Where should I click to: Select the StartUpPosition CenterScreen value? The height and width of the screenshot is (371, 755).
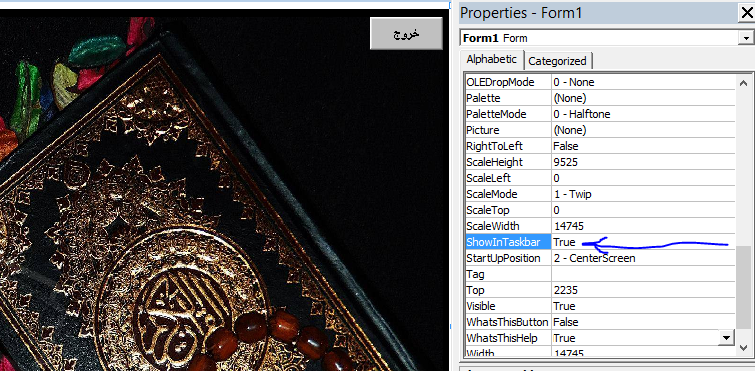pos(643,258)
